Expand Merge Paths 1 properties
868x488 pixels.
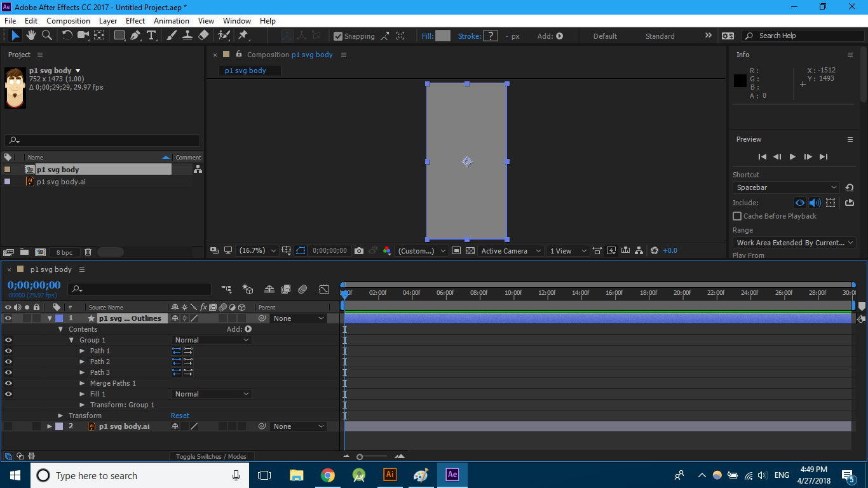[82, 383]
